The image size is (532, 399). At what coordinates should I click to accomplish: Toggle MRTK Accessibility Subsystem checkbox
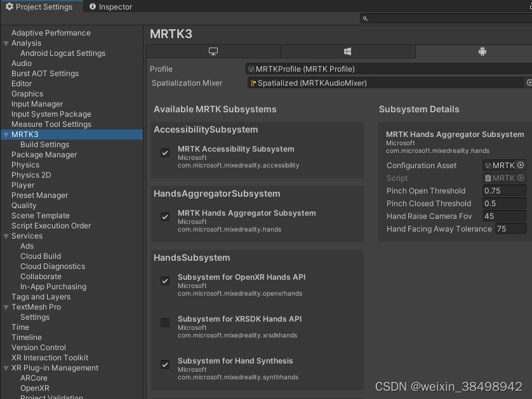(x=165, y=153)
